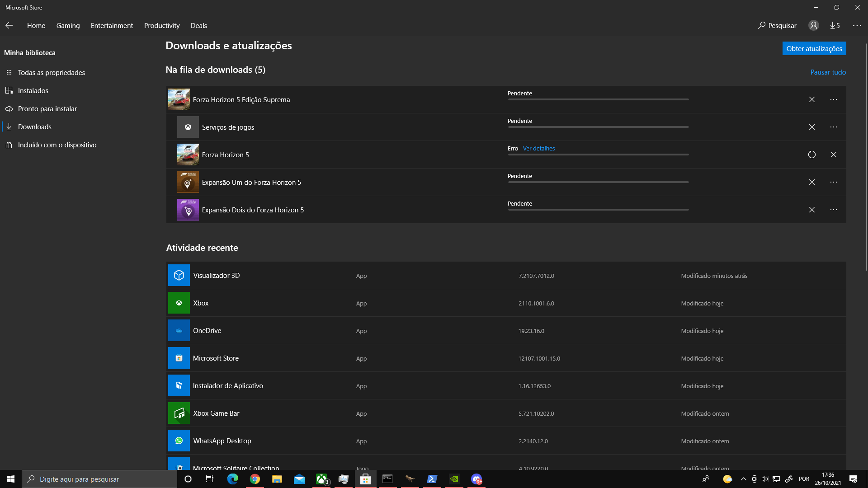The height and width of the screenshot is (488, 868).
Task: Click Obter atualizações button
Action: [x=814, y=48]
